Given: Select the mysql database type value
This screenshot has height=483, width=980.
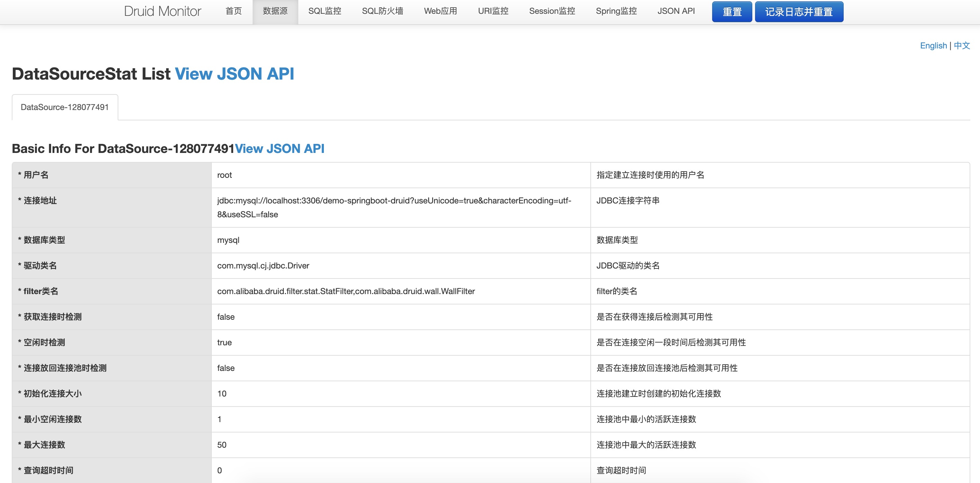Looking at the screenshot, I should pyautogui.click(x=228, y=240).
